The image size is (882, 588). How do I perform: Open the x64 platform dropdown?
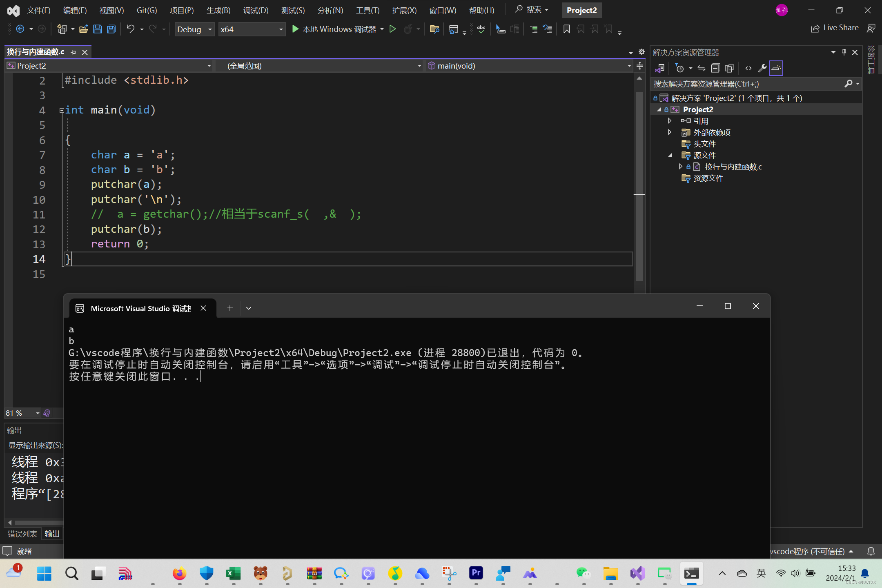252,29
